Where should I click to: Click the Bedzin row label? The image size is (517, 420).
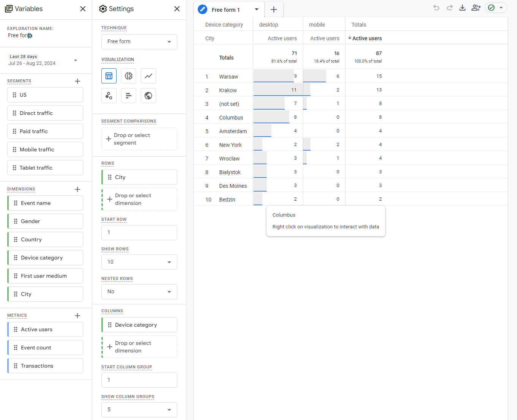coord(227,200)
